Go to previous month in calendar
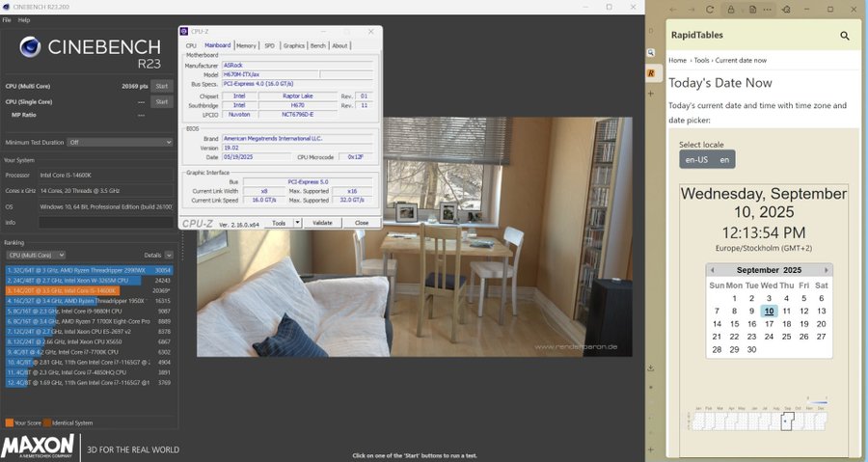The image size is (868, 462). coord(713,270)
